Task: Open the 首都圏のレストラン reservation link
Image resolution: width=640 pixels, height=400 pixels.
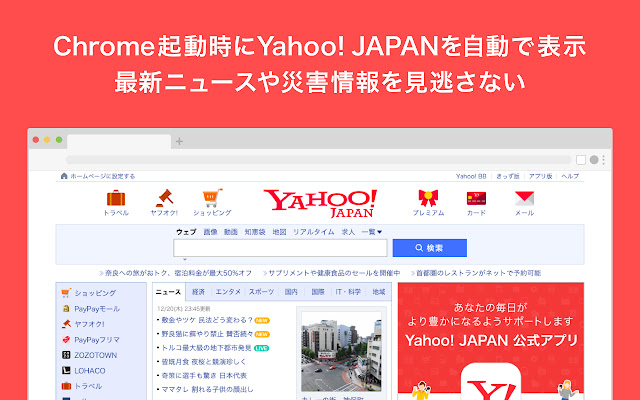Action: [x=476, y=273]
